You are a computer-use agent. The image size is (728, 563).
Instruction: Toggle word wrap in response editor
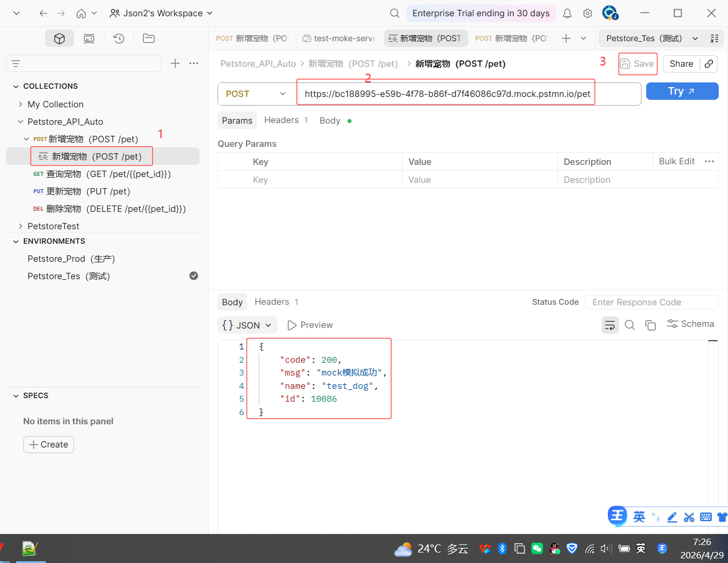610,325
